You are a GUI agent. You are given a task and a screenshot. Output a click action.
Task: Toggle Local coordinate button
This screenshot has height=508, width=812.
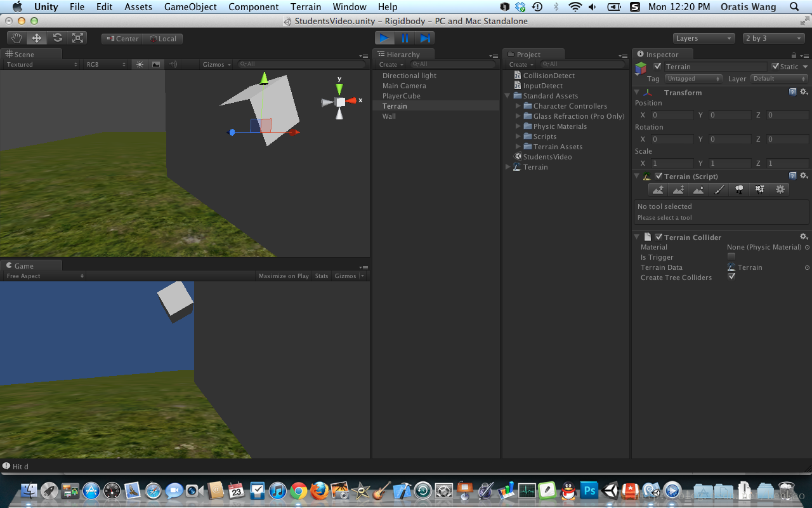click(x=162, y=39)
